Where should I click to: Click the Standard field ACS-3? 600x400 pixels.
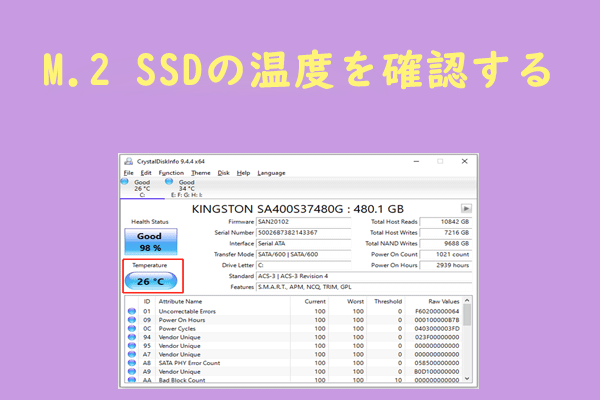pos(364,276)
